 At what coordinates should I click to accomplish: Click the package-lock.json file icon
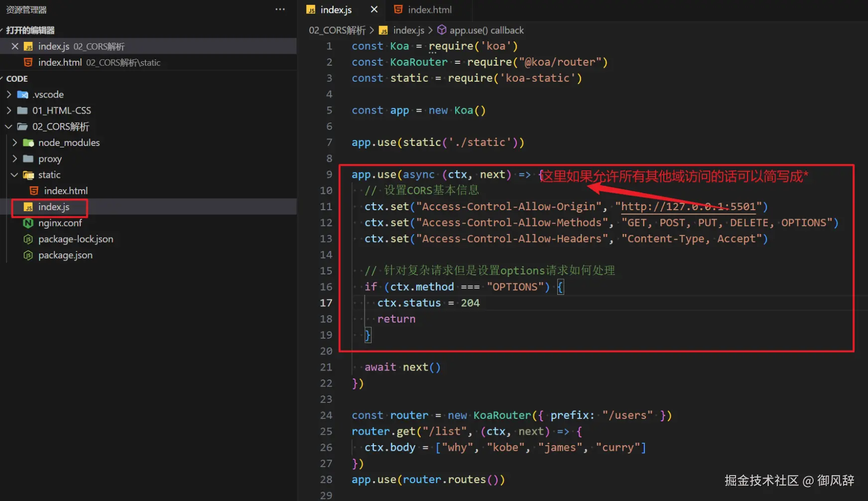pos(28,239)
